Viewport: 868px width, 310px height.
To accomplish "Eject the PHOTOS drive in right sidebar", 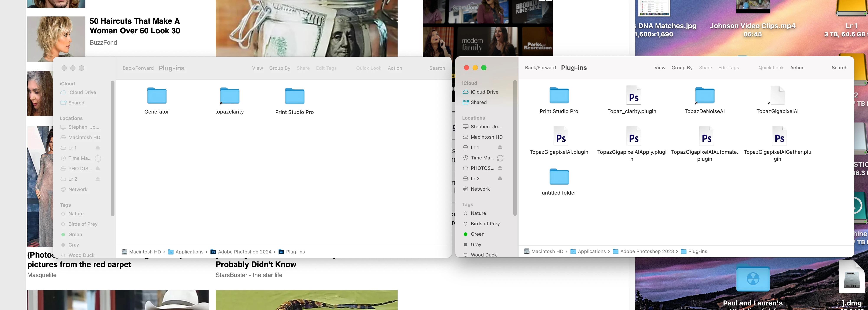I will pos(500,168).
